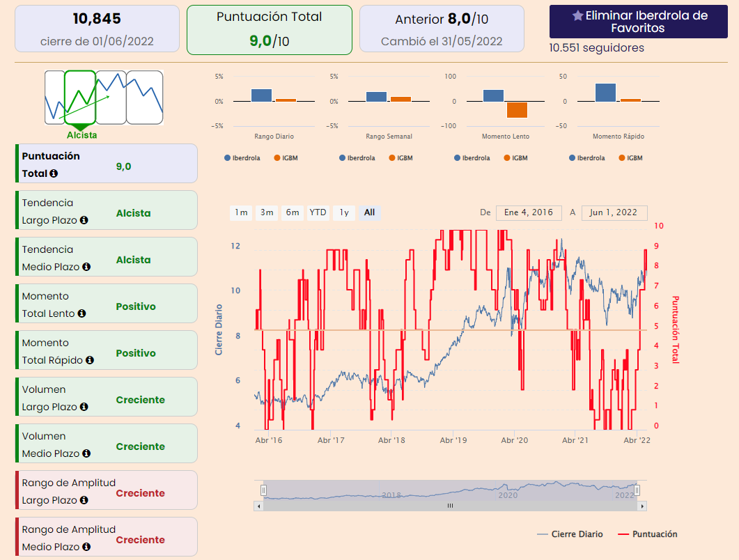The width and height of the screenshot is (739, 560).
Task: Toggle IGBM series in Rango Semanal legend
Action: [400, 158]
